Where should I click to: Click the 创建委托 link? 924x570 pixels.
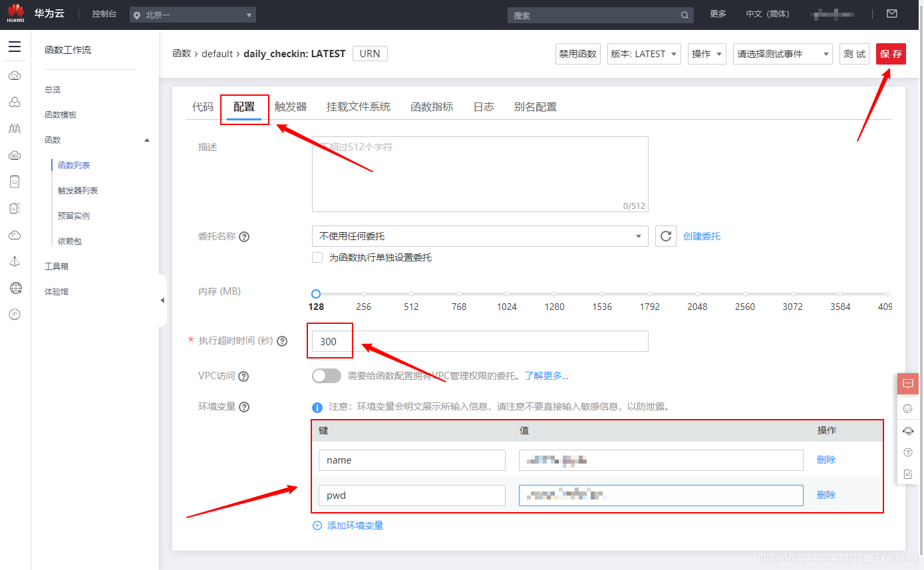(x=702, y=236)
